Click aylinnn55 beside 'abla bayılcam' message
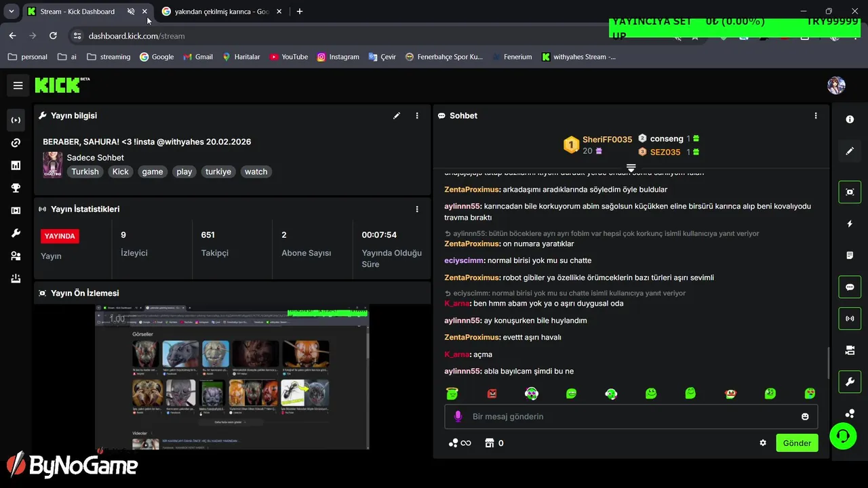The width and height of the screenshot is (868, 488). coord(462,371)
